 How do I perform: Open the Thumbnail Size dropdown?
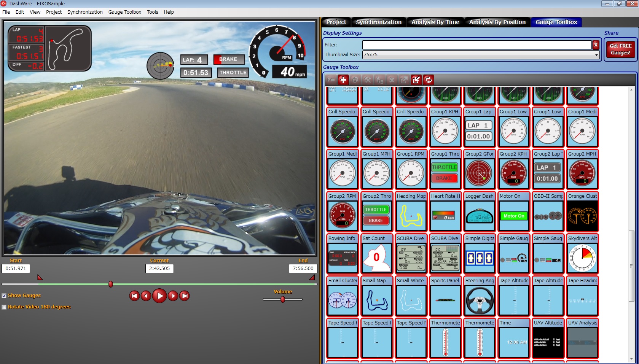[481, 55]
